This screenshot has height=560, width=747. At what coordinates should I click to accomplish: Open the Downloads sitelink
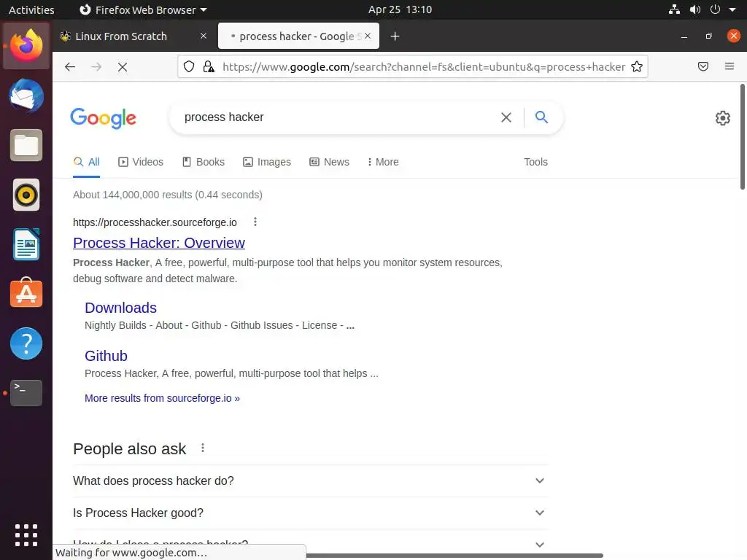[120, 308]
